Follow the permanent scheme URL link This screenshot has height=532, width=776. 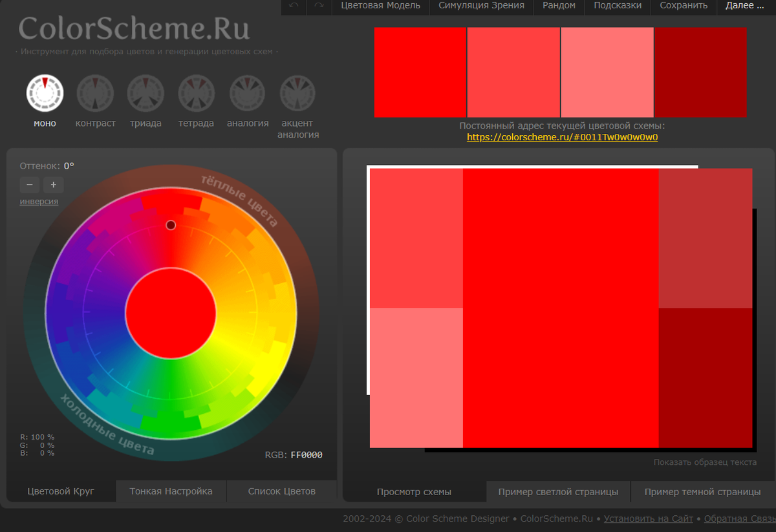click(x=562, y=137)
